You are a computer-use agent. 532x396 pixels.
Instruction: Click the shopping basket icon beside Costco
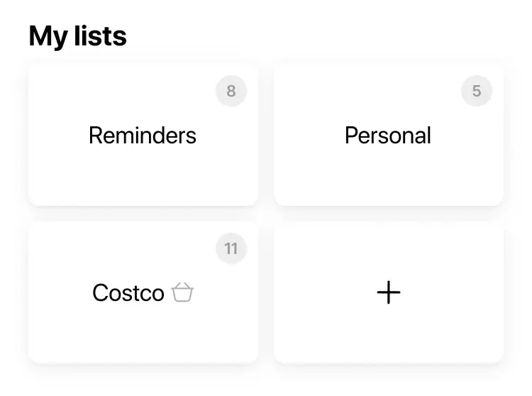click(182, 292)
